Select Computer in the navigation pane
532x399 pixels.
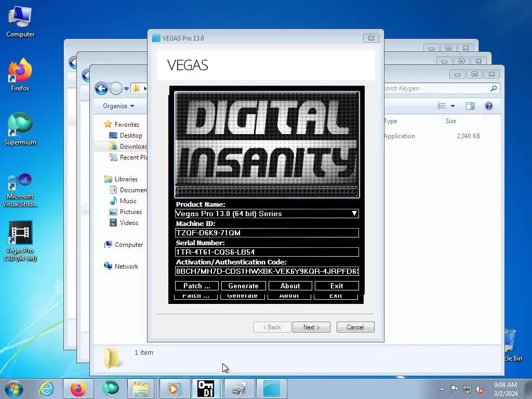[129, 245]
